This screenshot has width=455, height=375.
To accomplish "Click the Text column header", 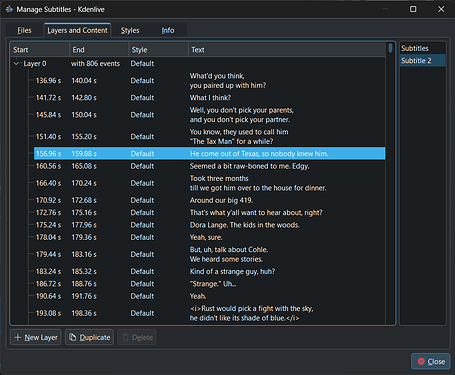I will [287, 50].
